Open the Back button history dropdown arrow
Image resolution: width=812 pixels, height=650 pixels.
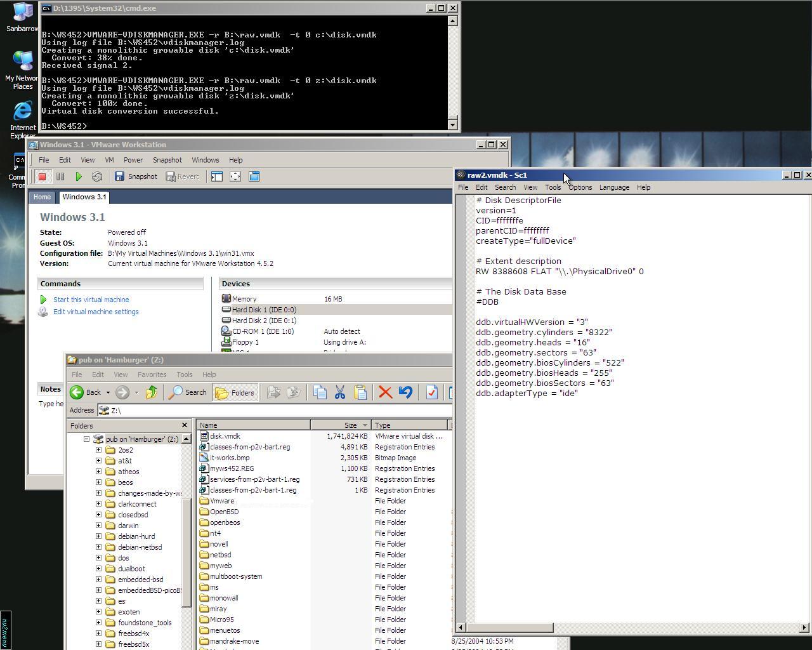click(x=108, y=392)
